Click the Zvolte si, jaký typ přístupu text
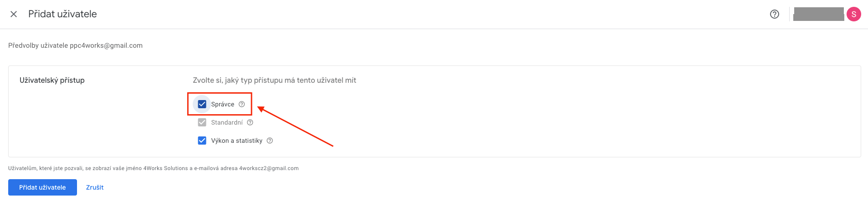 (x=274, y=80)
